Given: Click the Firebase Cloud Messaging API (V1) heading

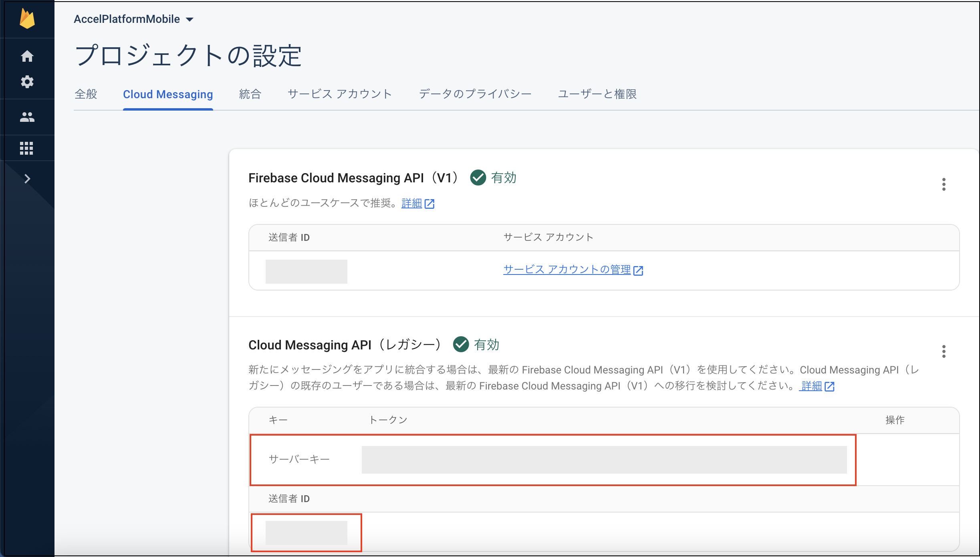Looking at the screenshot, I should (354, 178).
